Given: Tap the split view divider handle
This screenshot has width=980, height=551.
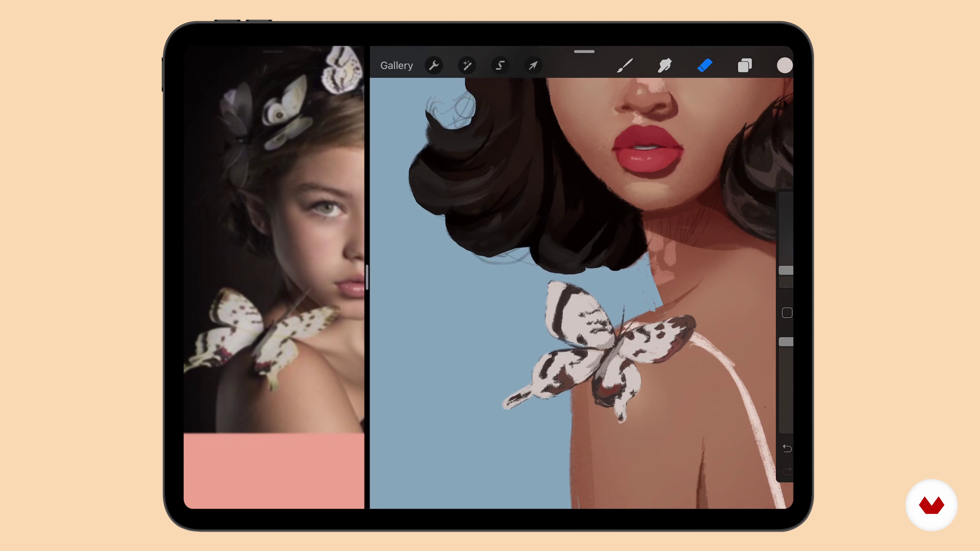Looking at the screenshot, I should click(367, 278).
